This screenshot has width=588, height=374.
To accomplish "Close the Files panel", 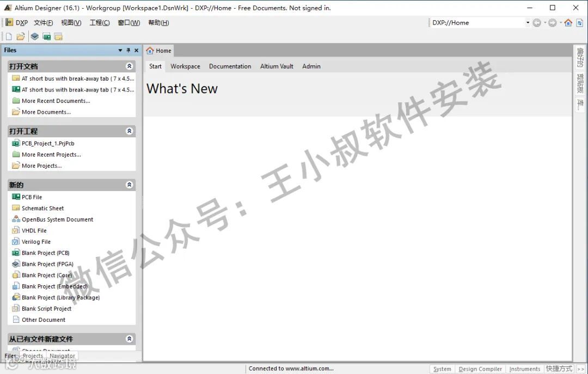I will click(x=137, y=50).
